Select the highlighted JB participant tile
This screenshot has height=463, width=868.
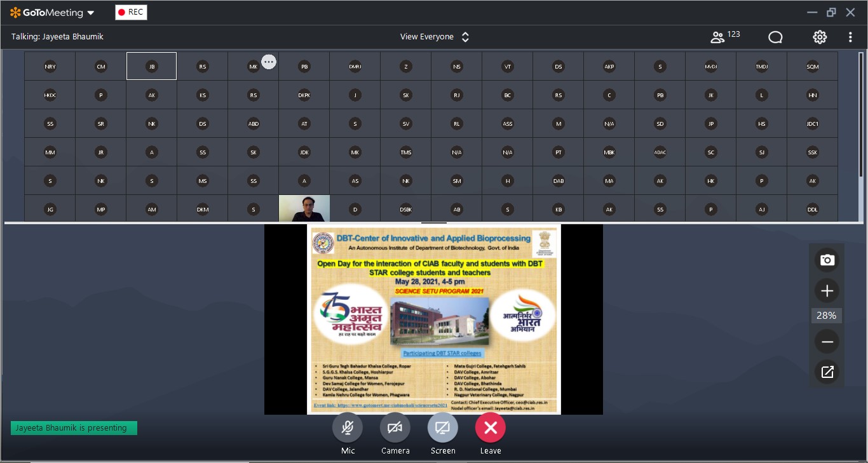(151, 66)
